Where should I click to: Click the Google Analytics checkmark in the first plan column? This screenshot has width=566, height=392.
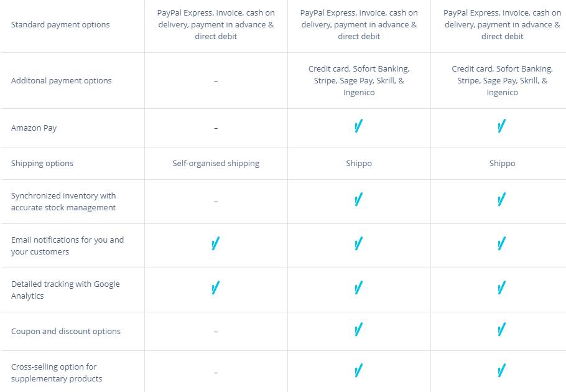215,289
